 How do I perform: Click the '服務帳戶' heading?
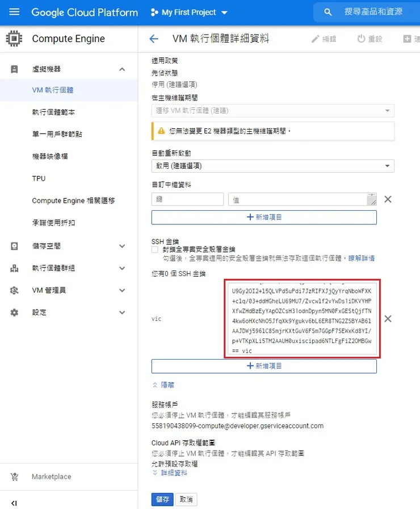pyautogui.click(x=165, y=405)
